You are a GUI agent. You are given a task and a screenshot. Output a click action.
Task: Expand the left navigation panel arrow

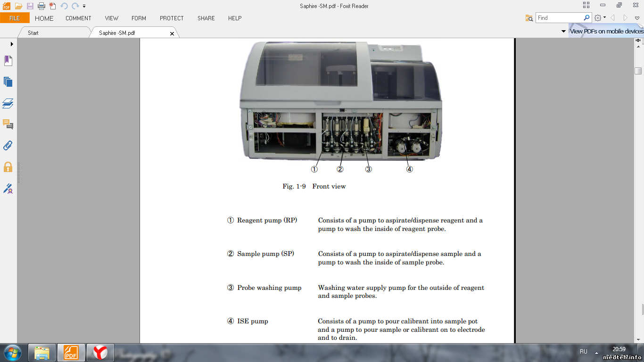[x=12, y=44]
